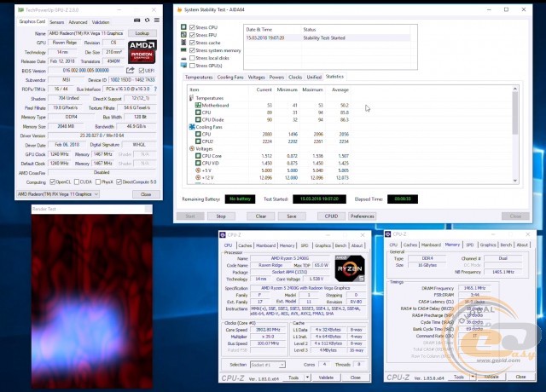Image resolution: width=546 pixels, height=392 pixels.
Task: Click the AIDA64 statistics scrollbar up arrow
Action: [515, 89]
